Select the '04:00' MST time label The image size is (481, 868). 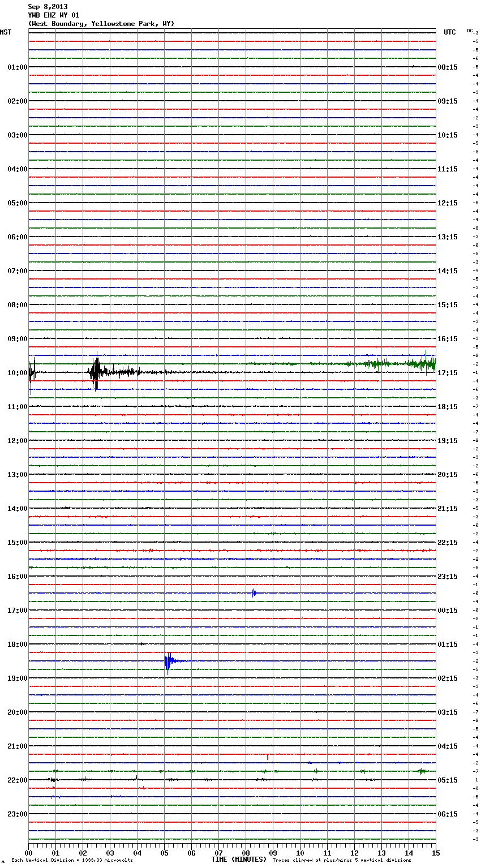17,169
